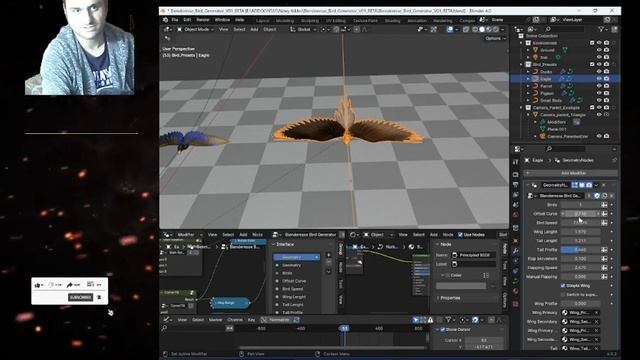The height and width of the screenshot is (360, 640).
Task: Collapse the GeometryNodes modifier panel
Action: click(527, 185)
